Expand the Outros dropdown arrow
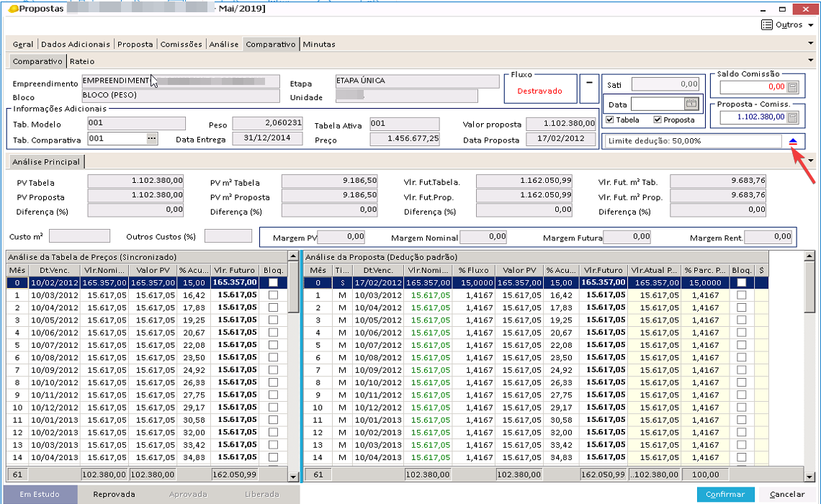The width and height of the screenshot is (821, 504). point(812,25)
